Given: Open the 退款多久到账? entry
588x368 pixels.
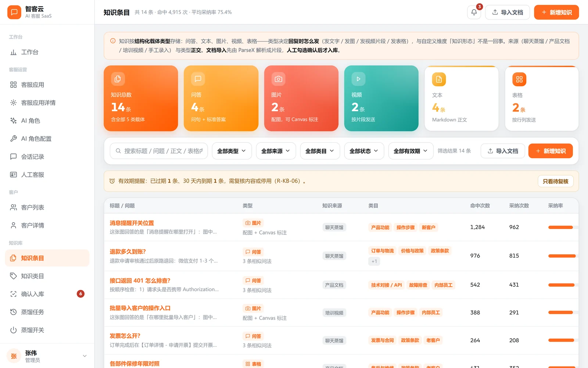Looking at the screenshot, I should pos(128,252).
